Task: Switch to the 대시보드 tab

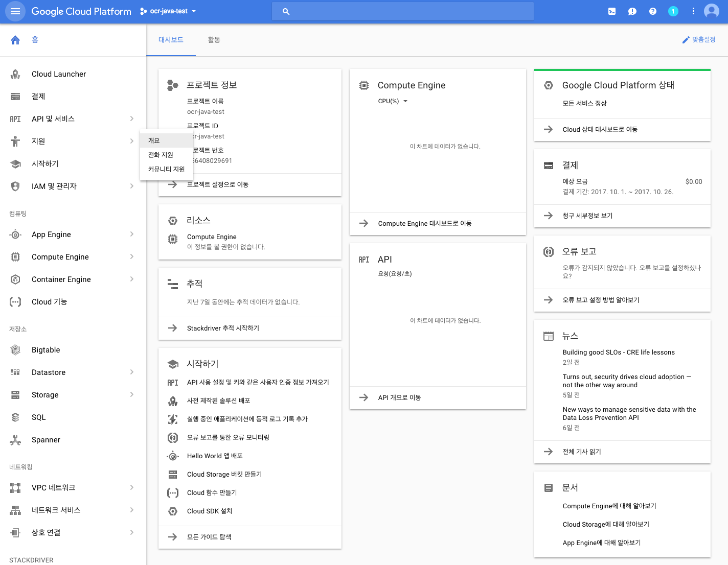Action: click(x=171, y=40)
